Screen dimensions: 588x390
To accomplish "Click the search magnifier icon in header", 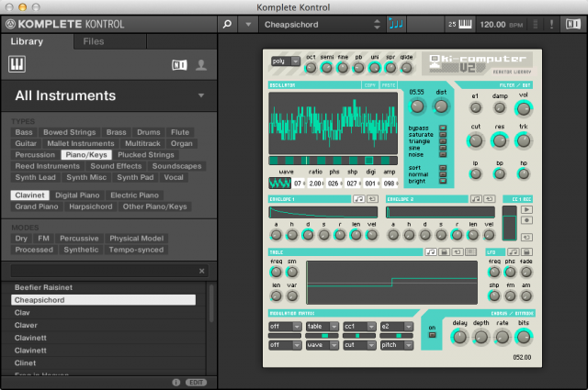I will 227,24.
